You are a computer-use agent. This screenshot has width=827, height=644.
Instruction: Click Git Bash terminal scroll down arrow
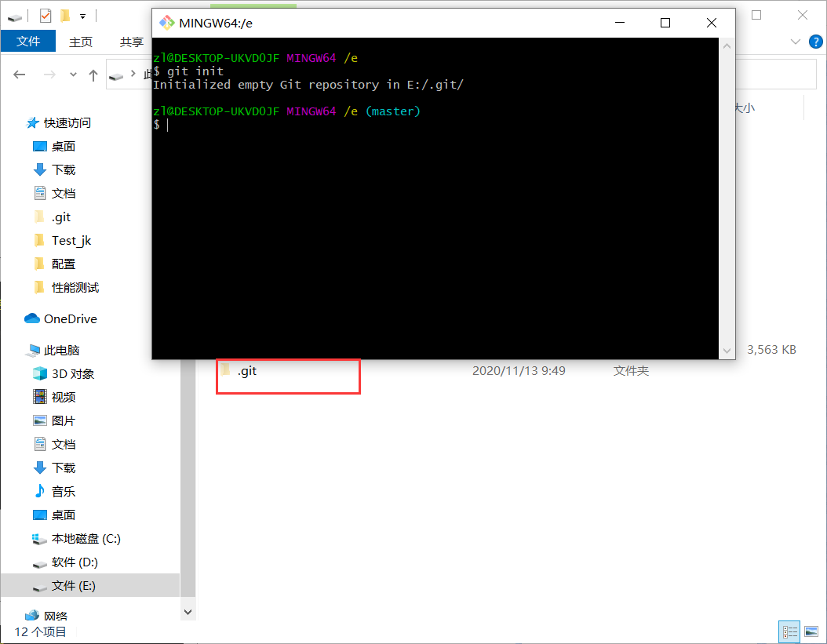[727, 351]
